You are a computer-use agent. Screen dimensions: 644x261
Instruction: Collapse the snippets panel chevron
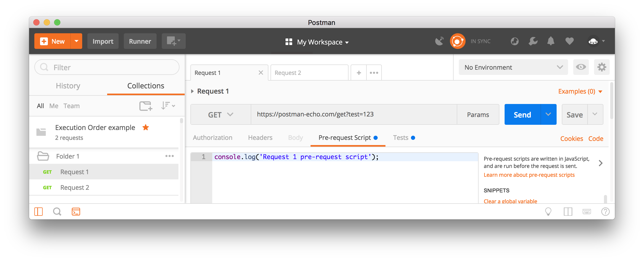[601, 163]
